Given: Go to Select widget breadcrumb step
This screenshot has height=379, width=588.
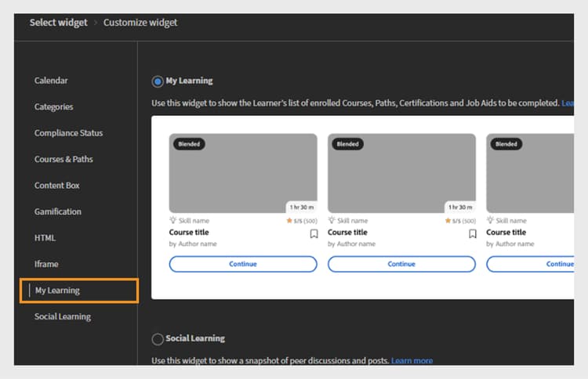Looking at the screenshot, I should [x=59, y=23].
